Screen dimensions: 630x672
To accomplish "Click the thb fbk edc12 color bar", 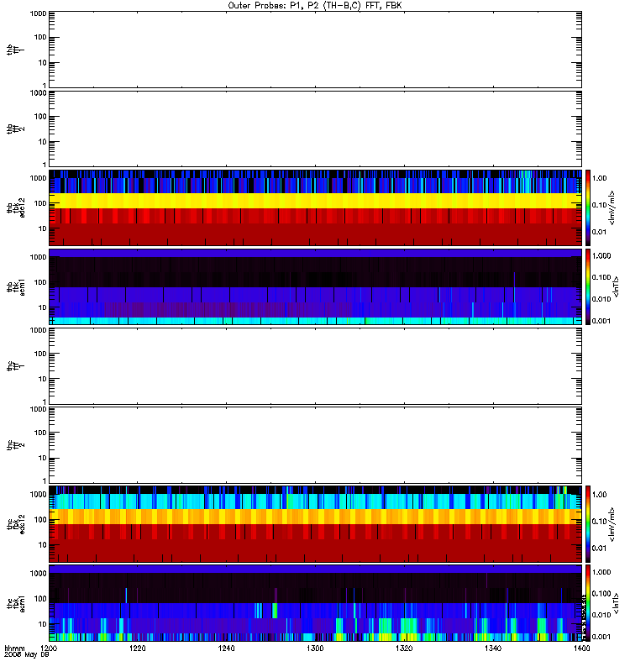I will [x=588, y=207].
